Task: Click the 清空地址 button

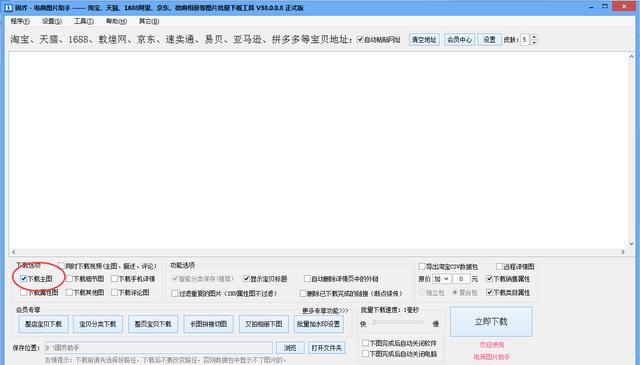Action: [x=424, y=40]
